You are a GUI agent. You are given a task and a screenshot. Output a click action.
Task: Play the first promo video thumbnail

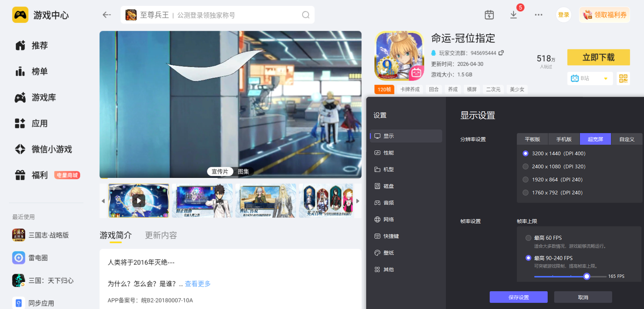click(139, 201)
